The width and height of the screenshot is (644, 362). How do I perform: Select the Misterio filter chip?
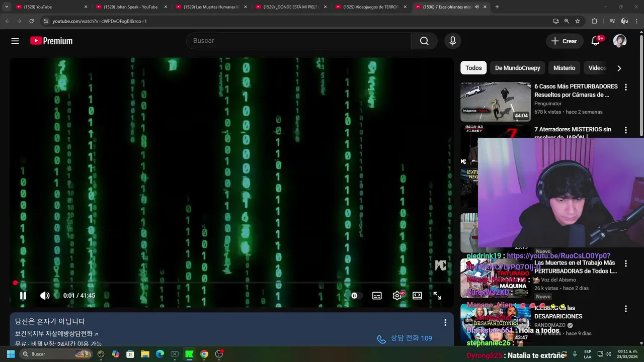(x=564, y=68)
